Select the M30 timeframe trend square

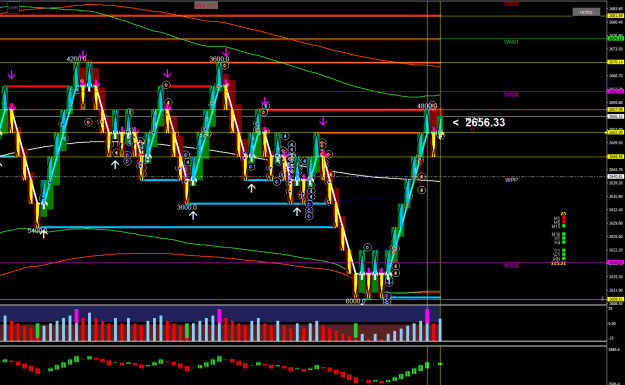click(x=564, y=234)
